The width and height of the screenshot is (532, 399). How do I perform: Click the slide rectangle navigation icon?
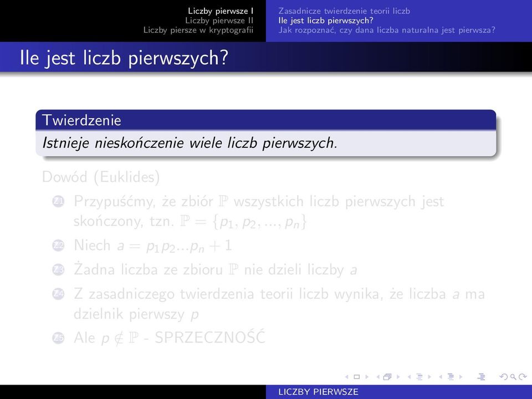356,377
